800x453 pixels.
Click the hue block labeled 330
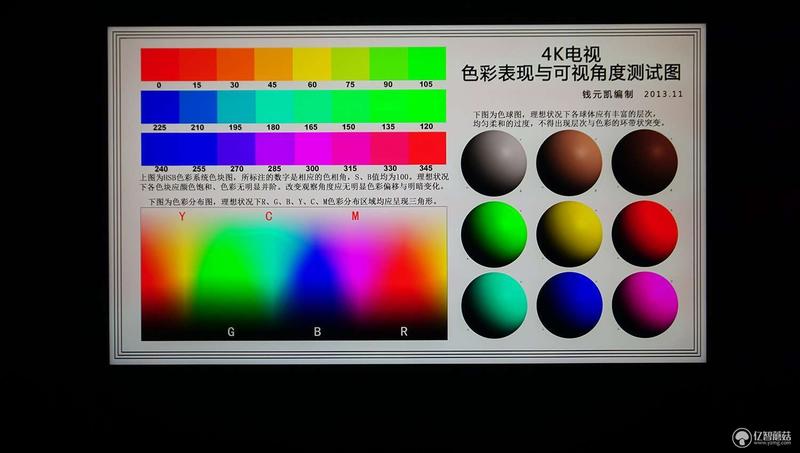point(389,148)
